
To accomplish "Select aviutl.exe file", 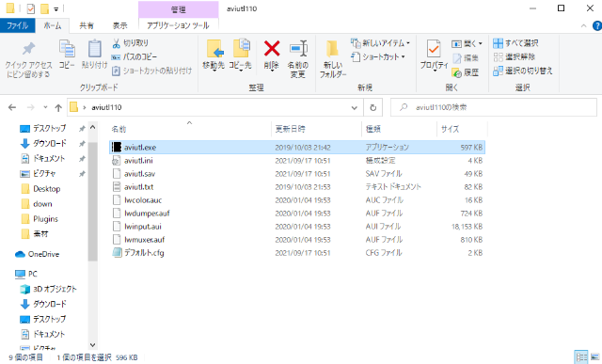I will [x=297, y=148].
